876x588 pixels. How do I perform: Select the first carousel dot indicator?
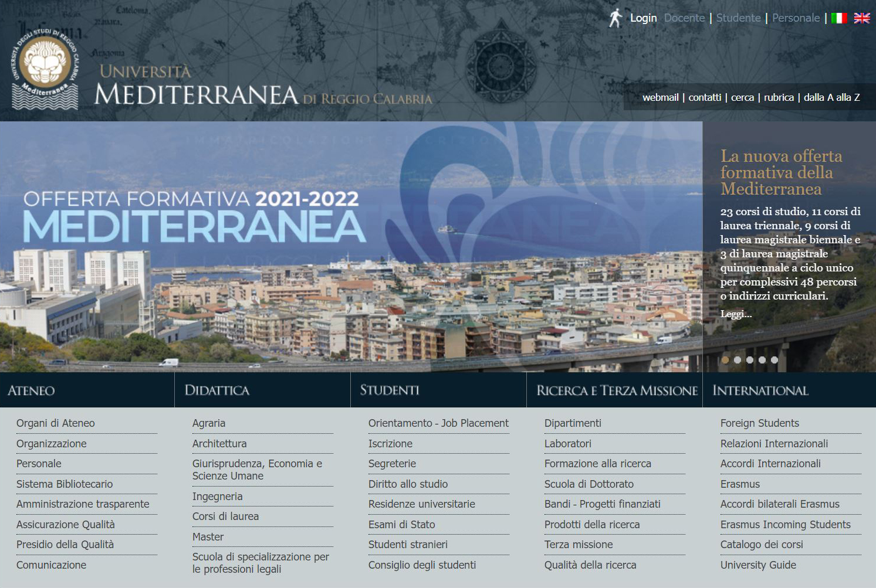tap(725, 360)
